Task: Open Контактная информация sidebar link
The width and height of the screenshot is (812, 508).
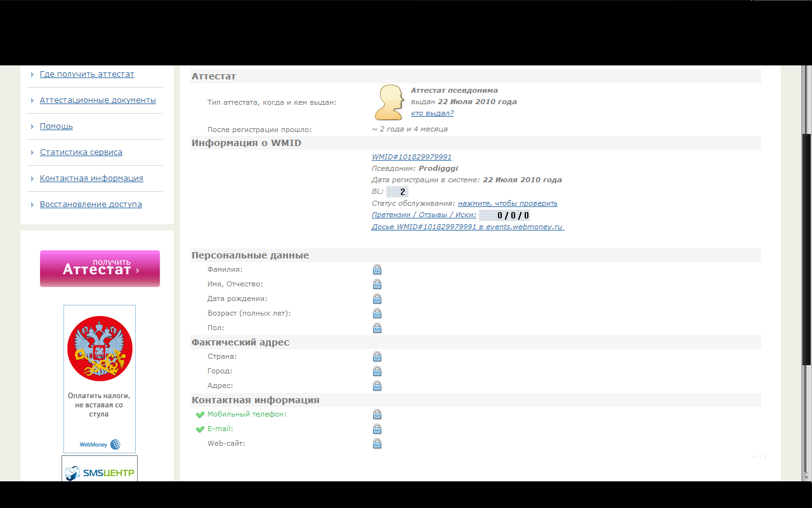Action: click(91, 178)
